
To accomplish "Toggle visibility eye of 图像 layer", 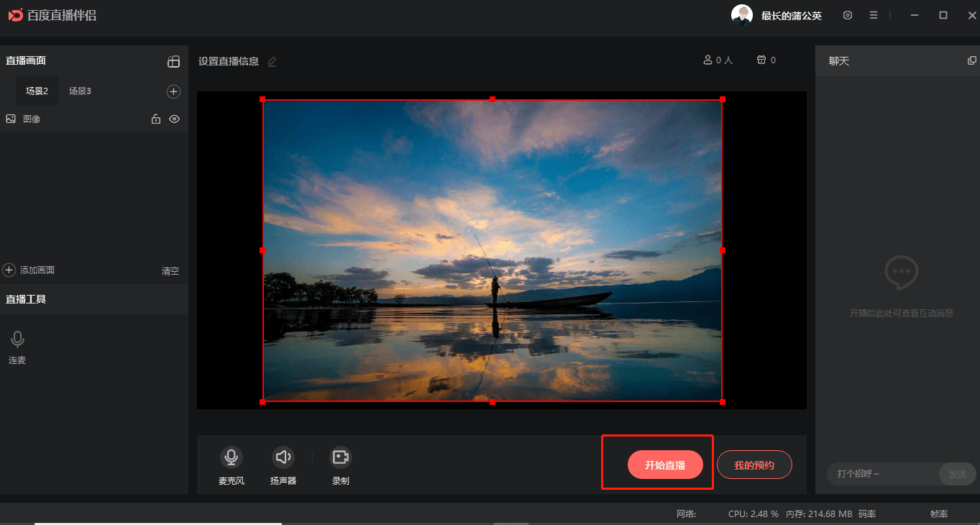I will [x=174, y=119].
